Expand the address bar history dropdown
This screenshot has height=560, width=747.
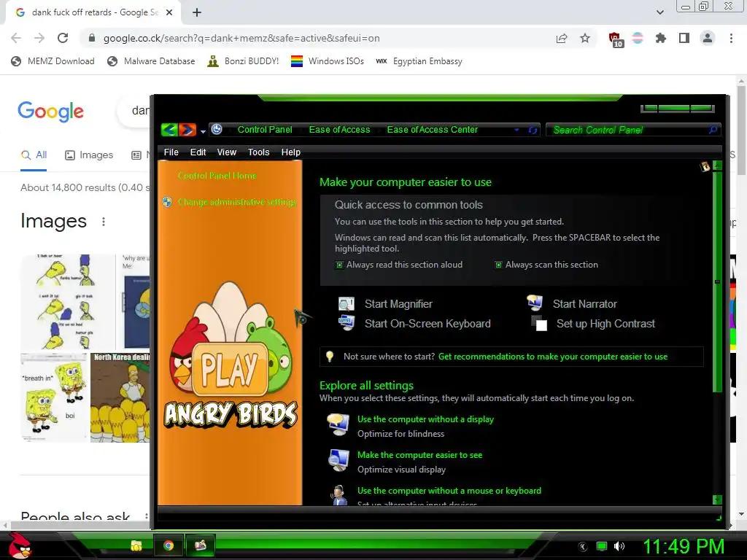click(x=517, y=130)
